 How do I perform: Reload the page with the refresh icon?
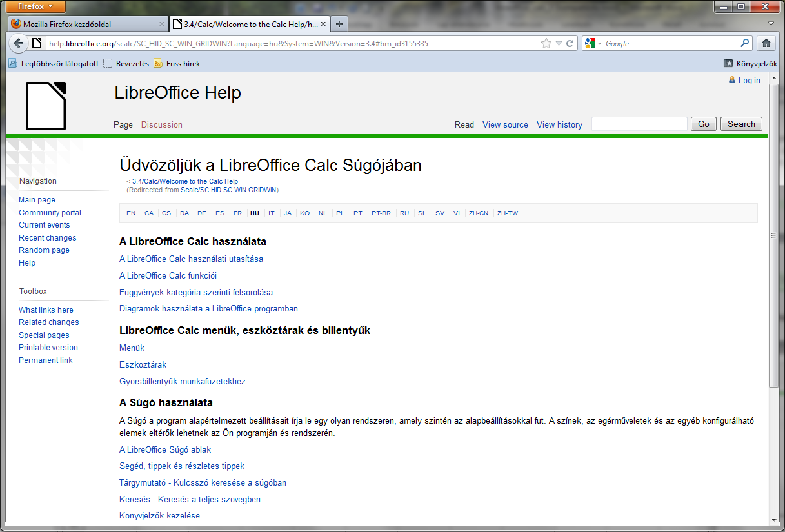(x=570, y=44)
